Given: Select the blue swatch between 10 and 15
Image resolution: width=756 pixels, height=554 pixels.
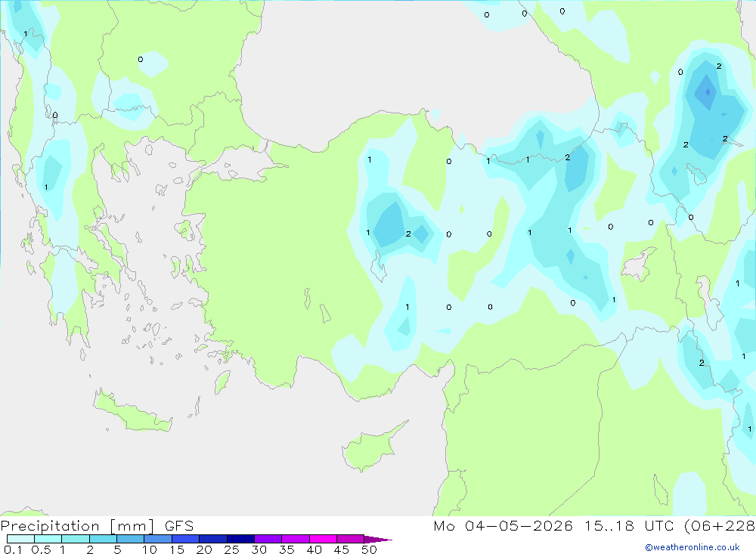Looking at the screenshot, I should click(158, 539).
